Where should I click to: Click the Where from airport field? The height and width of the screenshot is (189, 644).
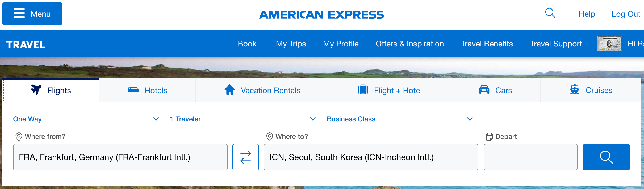coord(120,157)
